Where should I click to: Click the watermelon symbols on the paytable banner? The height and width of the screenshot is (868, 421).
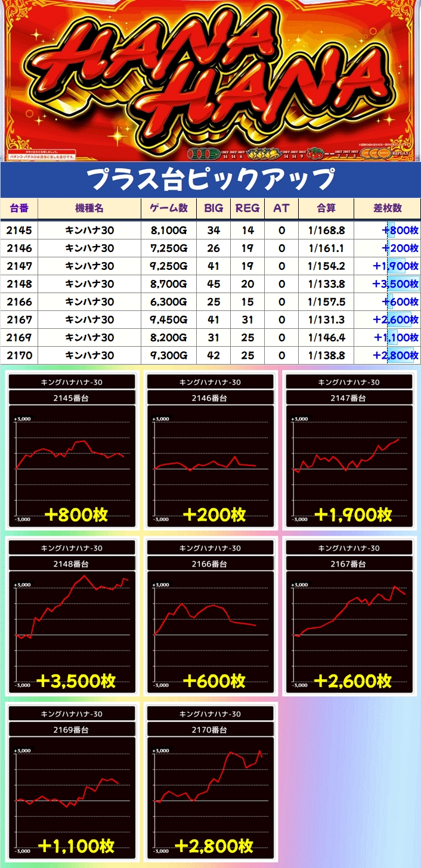204,153
